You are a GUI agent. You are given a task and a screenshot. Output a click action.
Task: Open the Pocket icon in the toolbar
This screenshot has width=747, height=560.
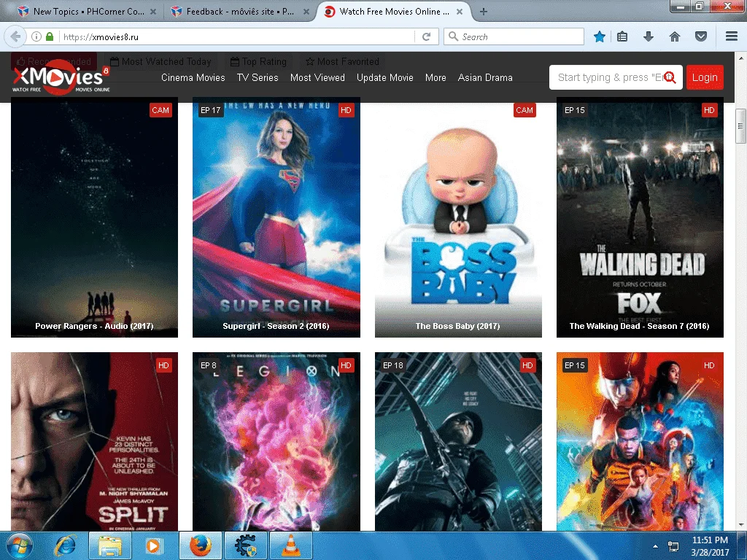coord(701,36)
